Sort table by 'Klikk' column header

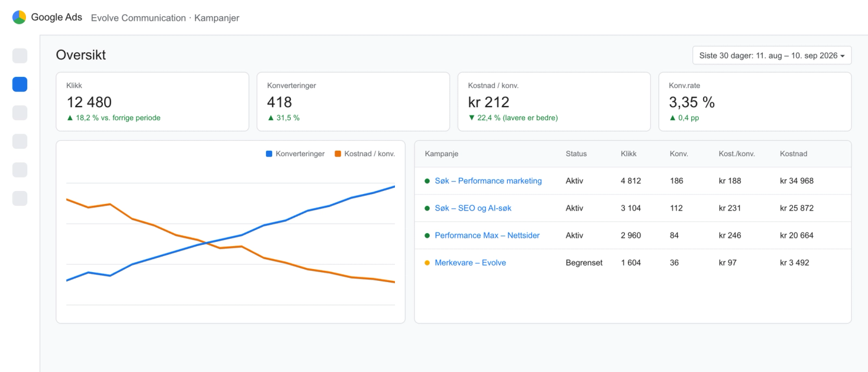pos(629,154)
